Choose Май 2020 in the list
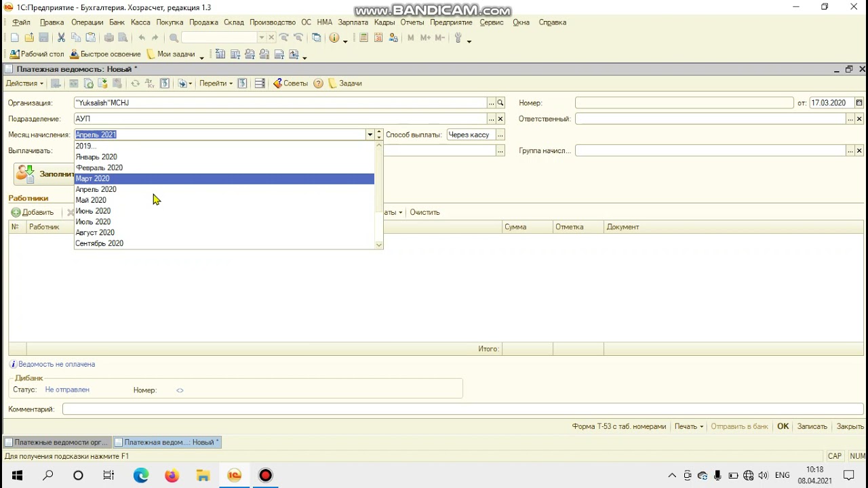 (224, 200)
